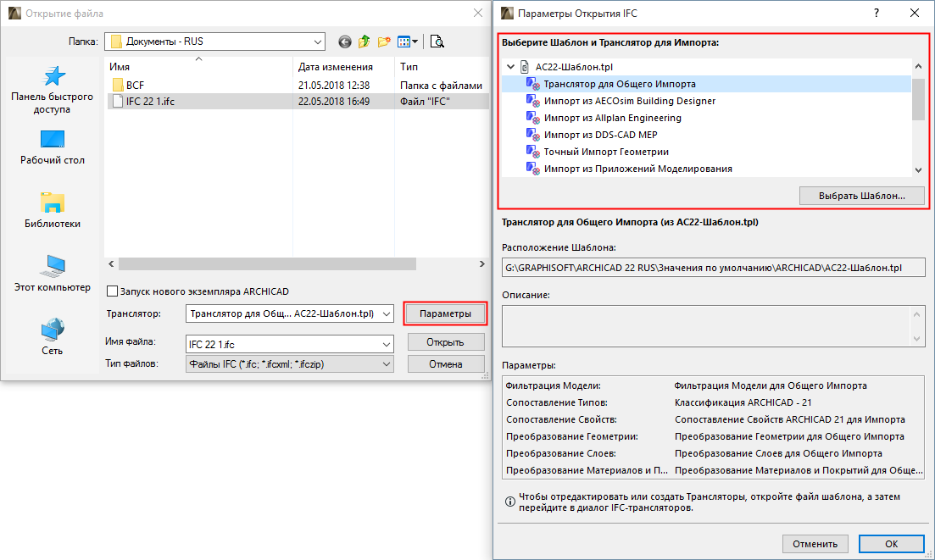Open Libraries (Библиотеки) in sidebar
The image size is (935, 560).
53,210
